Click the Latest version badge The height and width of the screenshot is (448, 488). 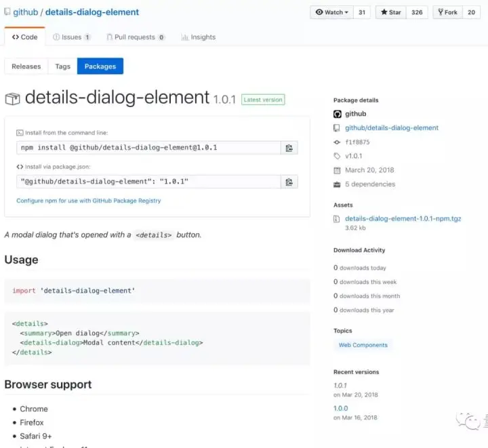point(263,100)
